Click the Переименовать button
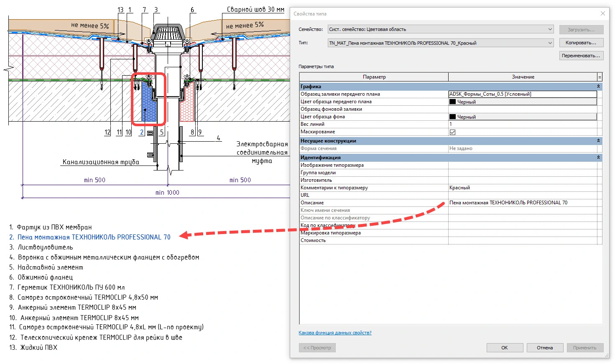 [x=581, y=56]
